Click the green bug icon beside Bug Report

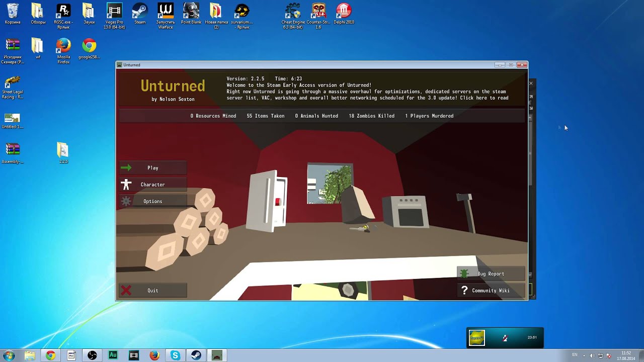point(464,274)
